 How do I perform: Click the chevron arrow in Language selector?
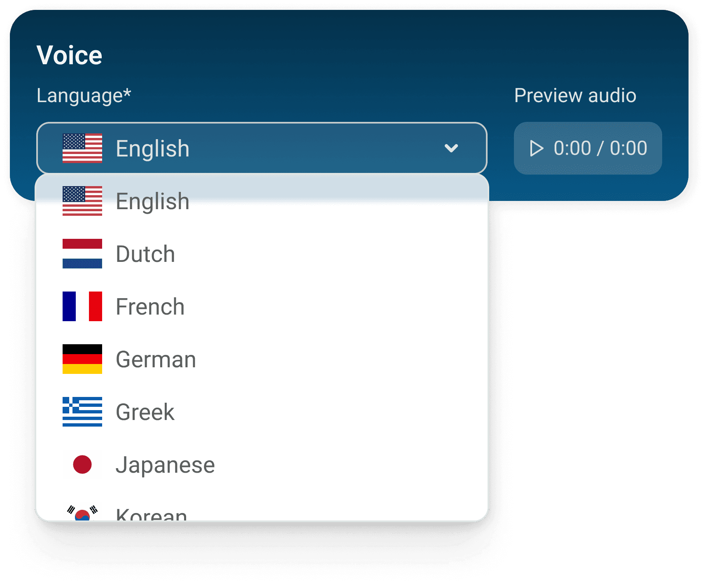coord(451,148)
